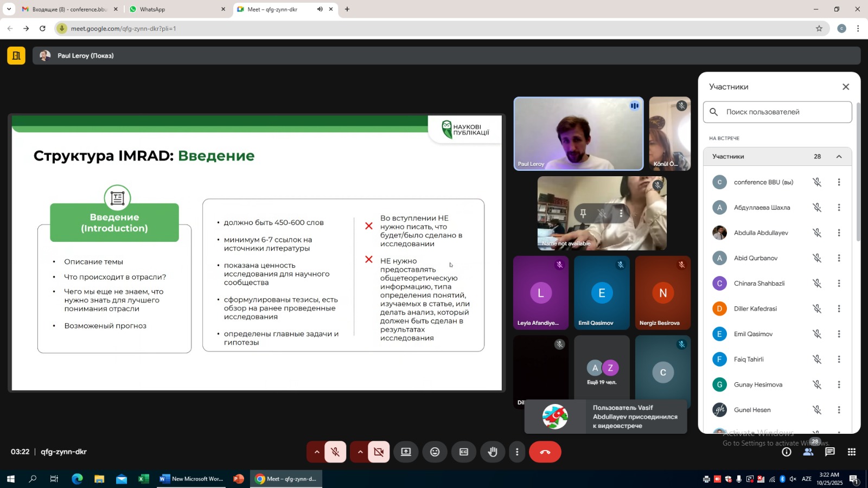Viewport: 868px width, 488px height.
Task: Toggle closed captions button
Action: point(464,452)
